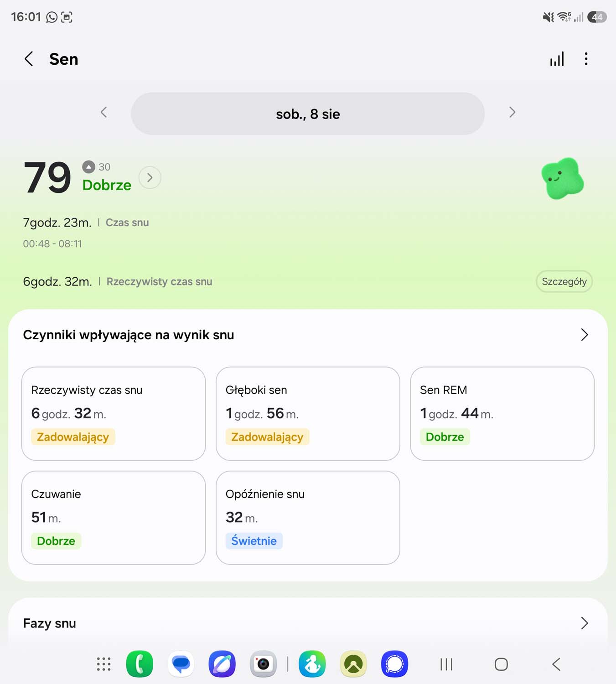
Task: Open the Signal app in the dock
Action: coord(394,664)
